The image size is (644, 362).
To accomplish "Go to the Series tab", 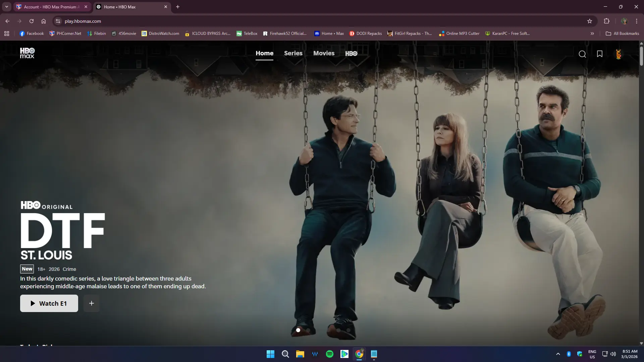I will (293, 53).
